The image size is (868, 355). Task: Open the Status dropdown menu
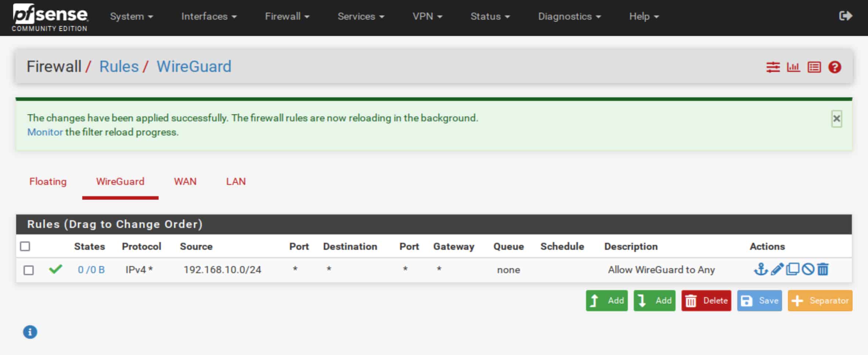coord(490,17)
